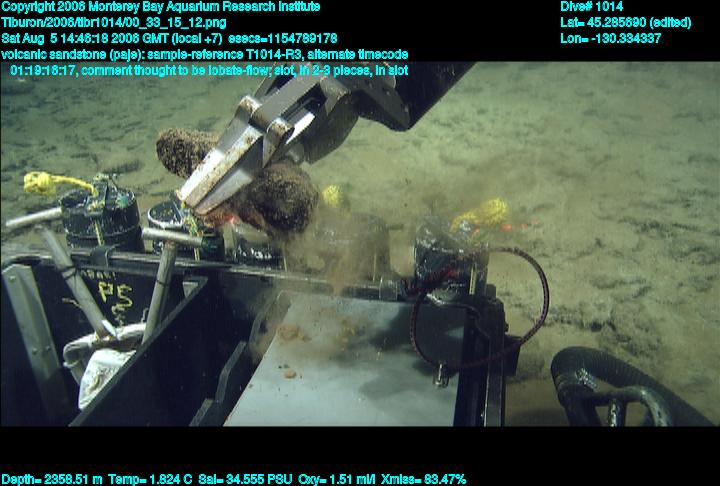This screenshot has width=720, height=486.
Task: Select the 'Xmiss= 83.47%' reading
Action: (423, 480)
